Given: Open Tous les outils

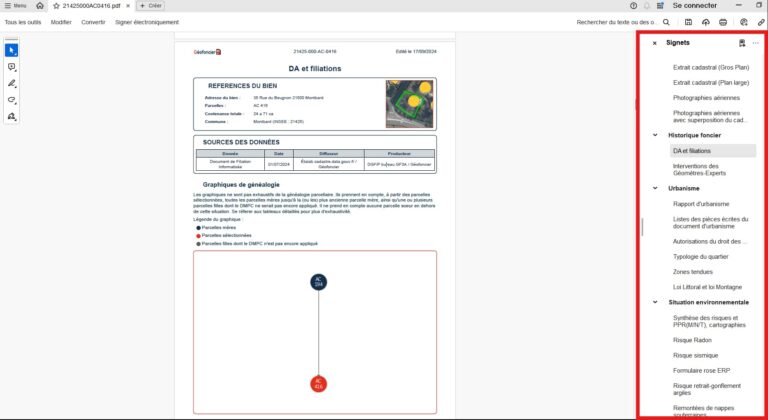Looking at the screenshot, I should tap(23, 22).
